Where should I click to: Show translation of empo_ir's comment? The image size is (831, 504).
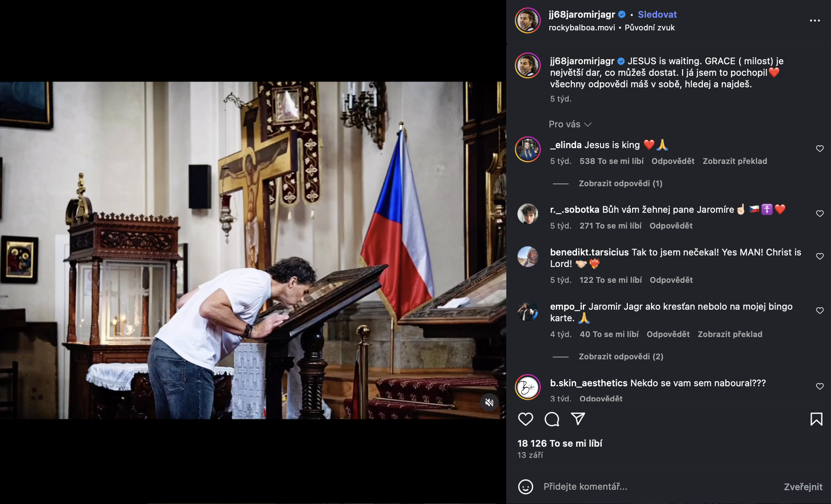point(730,334)
